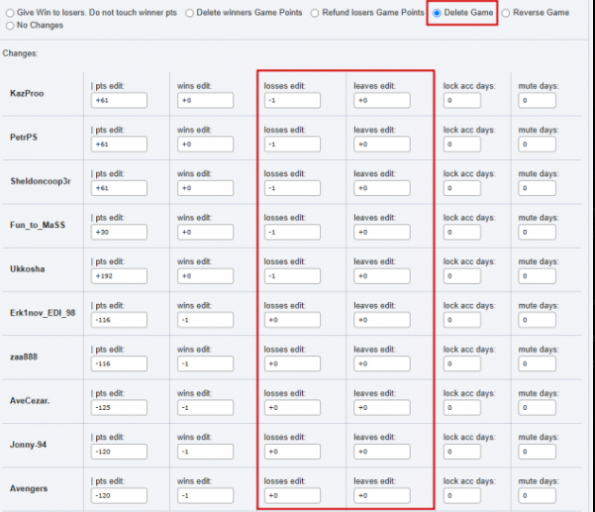Click KazProo's wins edit field

click(205, 101)
